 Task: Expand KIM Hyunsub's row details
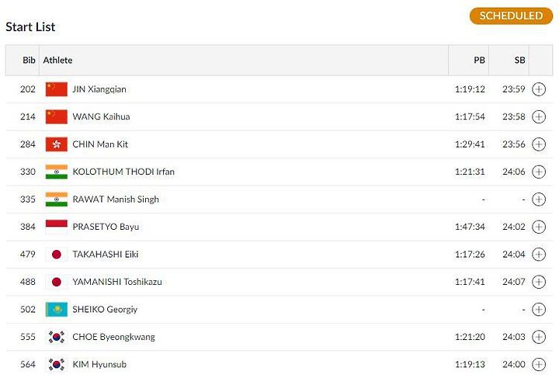click(539, 364)
